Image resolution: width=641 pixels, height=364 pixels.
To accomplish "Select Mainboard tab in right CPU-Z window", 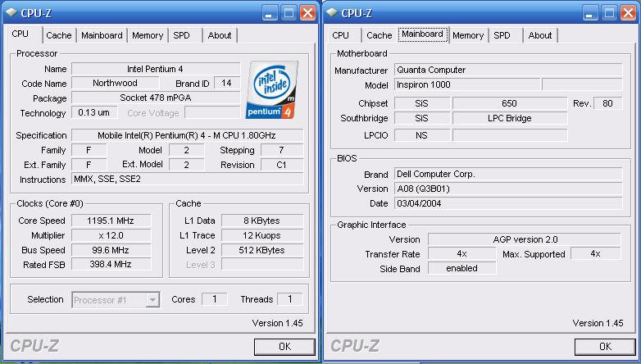I will point(422,34).
